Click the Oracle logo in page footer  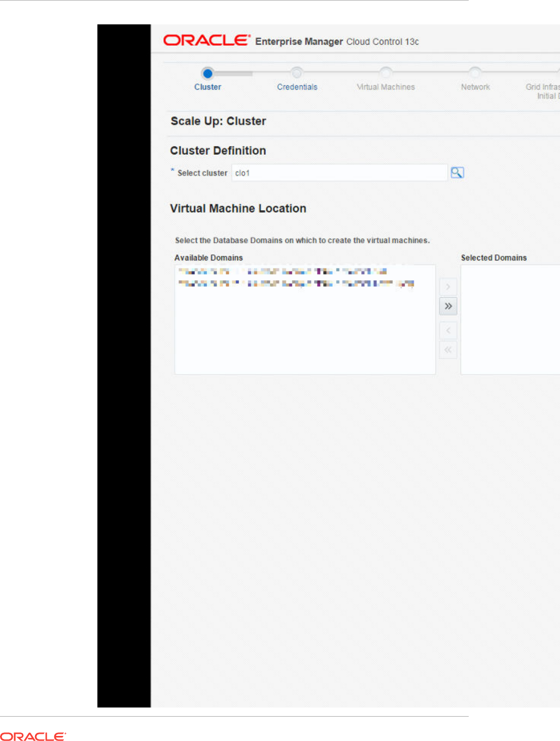click(x=33, y=736)
